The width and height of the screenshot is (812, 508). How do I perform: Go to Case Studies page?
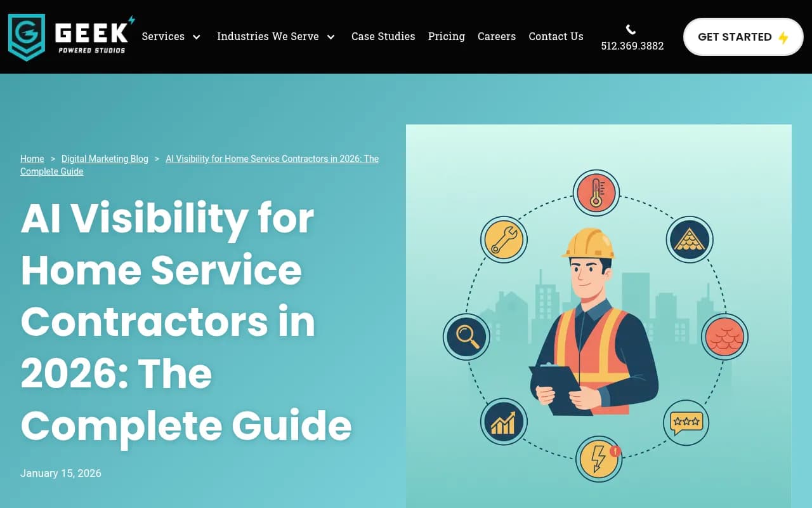coord(383,36)
